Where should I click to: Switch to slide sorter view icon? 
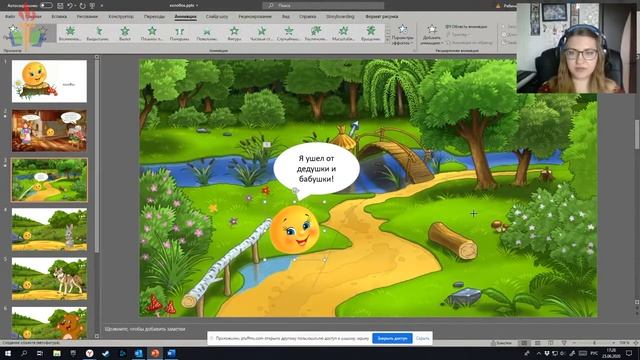point(538,343)
